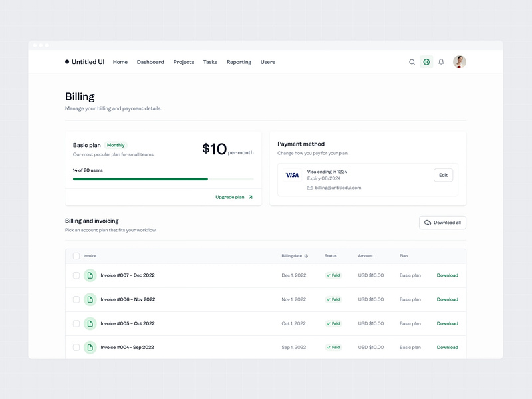Click Edit payment method button

[443, 175]
